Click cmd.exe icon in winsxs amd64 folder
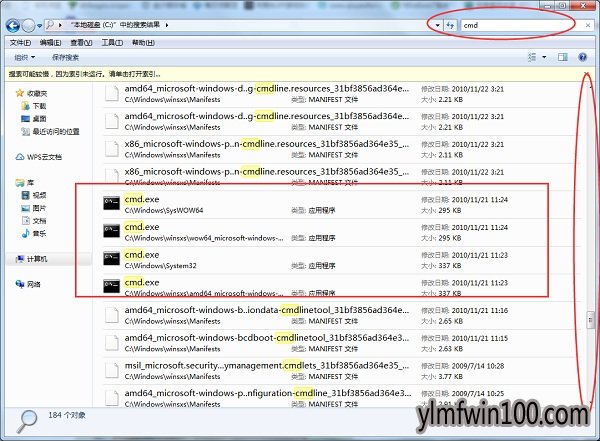600x441 pixels. [111, 286]
